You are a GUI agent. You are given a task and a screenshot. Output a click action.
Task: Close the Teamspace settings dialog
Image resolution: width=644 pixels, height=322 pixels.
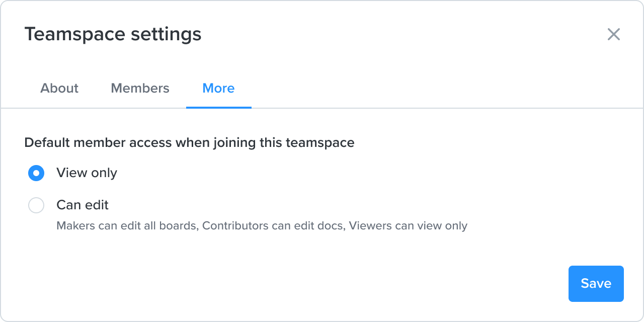point(614,34)
